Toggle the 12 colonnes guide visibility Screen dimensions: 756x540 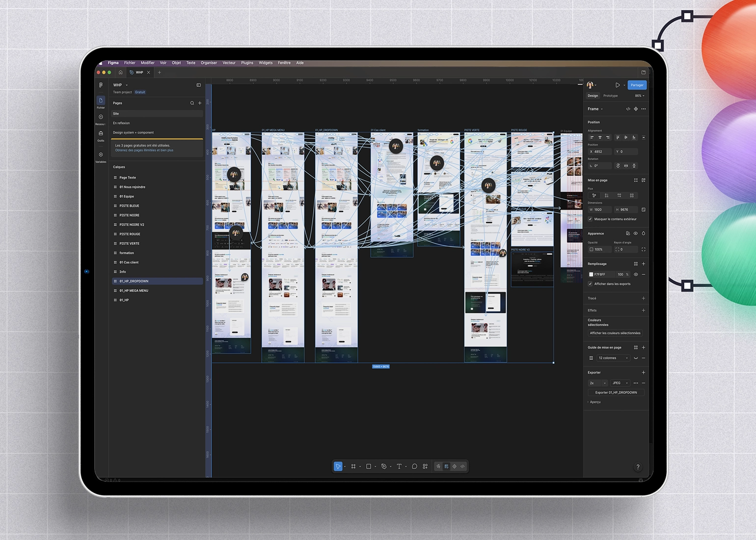pos(636,358)
